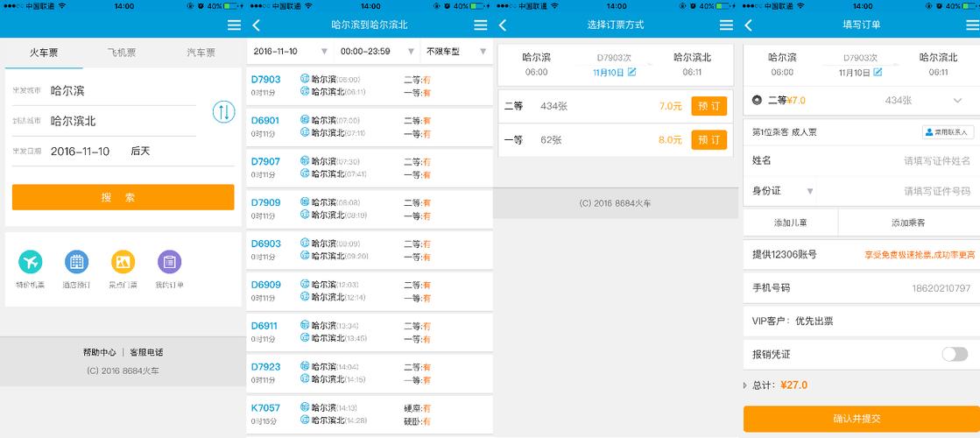Open the VIP客户：优先出票 row
The width and height of the screenshot is (980, 438).
click(861, 321)
